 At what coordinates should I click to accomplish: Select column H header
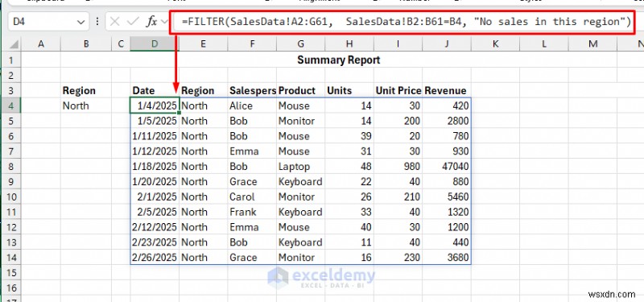349,44
